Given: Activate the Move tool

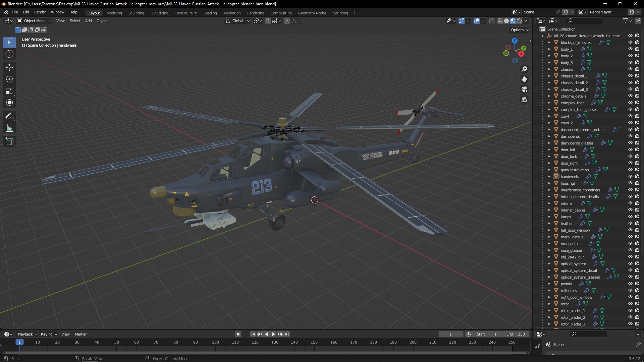Looking at the screenshot, I should tap(9, 67).
